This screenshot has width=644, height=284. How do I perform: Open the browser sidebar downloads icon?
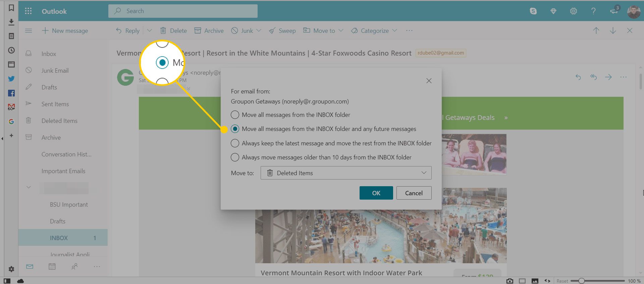coord(11,22)
